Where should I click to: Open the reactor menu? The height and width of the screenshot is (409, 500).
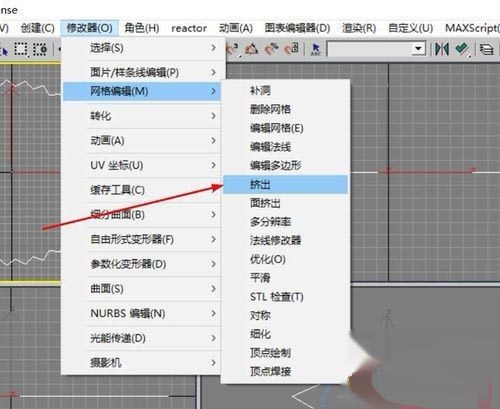coord(189,28)
